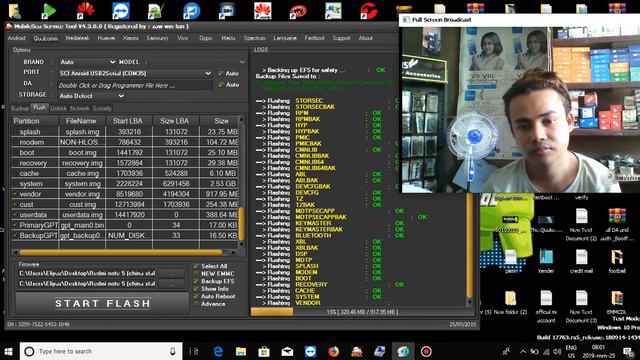Open the Fastboot menu tab

pos(314,38)
